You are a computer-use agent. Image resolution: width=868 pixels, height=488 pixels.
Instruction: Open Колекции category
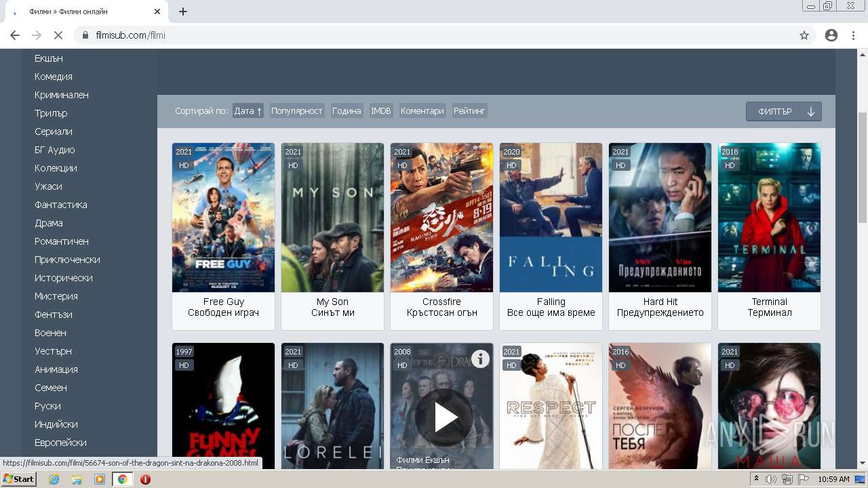click(x=56, y=168)
